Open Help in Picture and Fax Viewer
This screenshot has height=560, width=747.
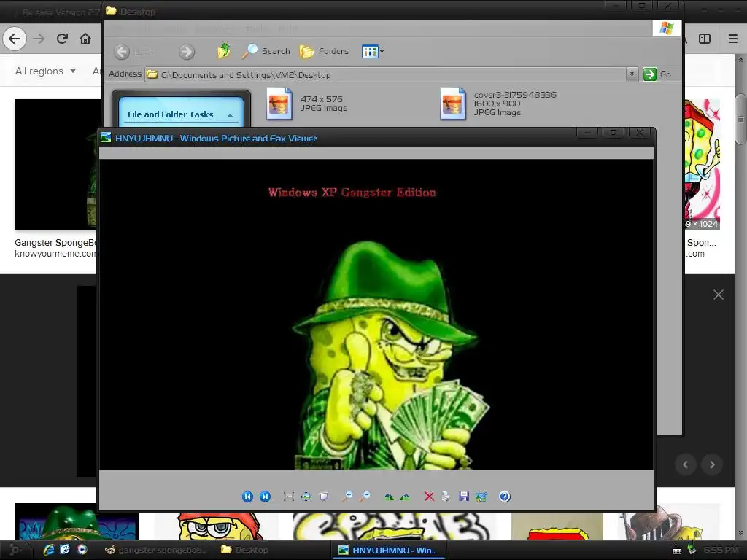click(505, 497)
